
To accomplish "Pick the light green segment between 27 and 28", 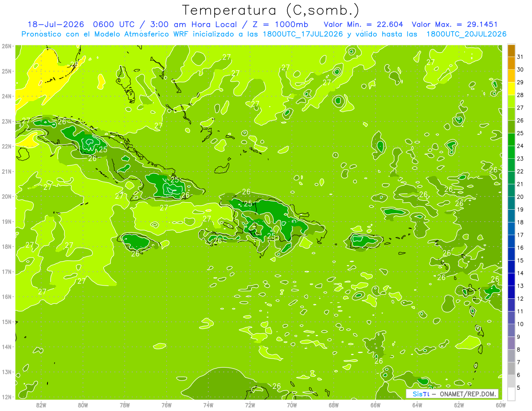I will (x=511, y=102).
